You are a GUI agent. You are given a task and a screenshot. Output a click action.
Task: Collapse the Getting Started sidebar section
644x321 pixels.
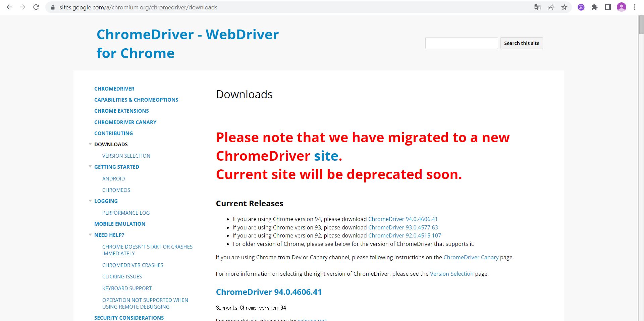[x=90, y=167]
